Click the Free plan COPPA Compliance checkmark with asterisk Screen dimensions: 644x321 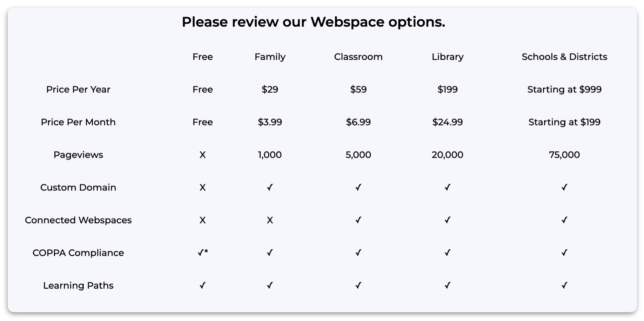point(203,253)
